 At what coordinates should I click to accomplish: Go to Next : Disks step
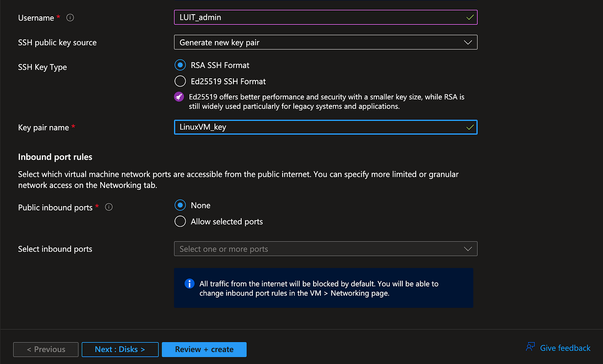click(120, 349)
